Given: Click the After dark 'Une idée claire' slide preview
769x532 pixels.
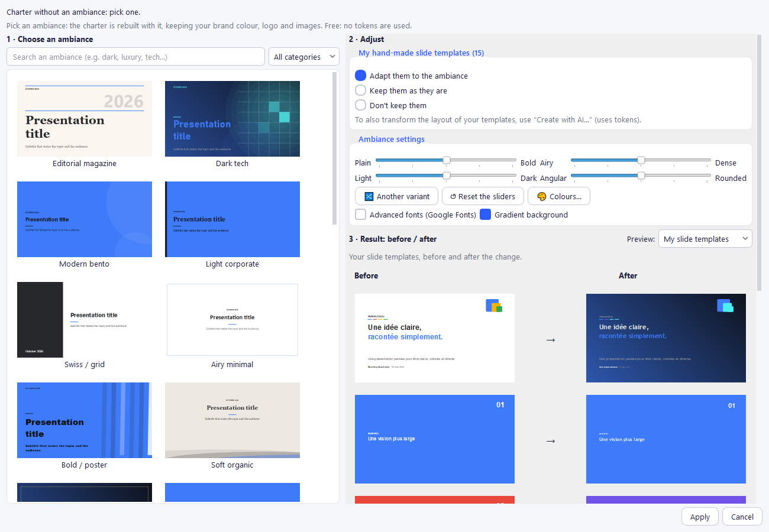Looking at the screenshot, I should click(666, 338).
